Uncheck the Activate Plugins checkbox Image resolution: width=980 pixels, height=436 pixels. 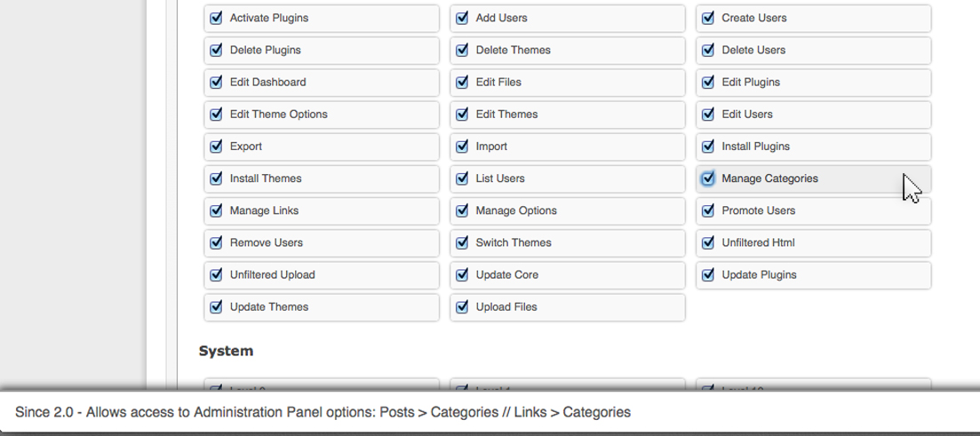[216, 18]
